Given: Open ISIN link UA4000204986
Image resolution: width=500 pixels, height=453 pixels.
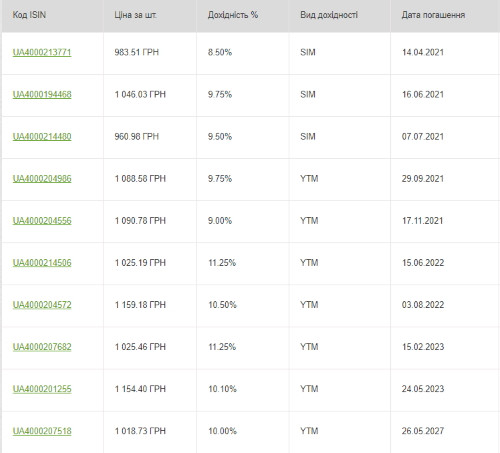Looking at the screenshot, I should [42, 179].
